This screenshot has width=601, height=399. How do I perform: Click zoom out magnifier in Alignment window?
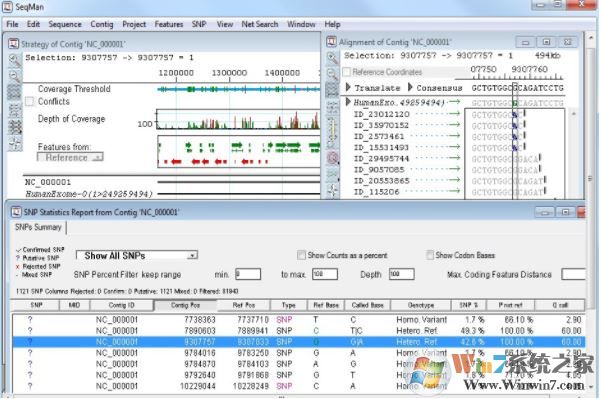pos(332,74)
